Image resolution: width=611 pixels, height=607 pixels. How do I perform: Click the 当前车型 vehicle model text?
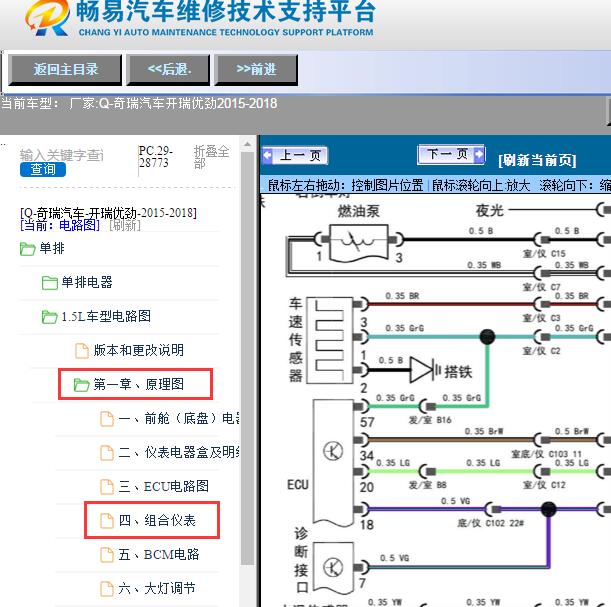pos(139,103)
